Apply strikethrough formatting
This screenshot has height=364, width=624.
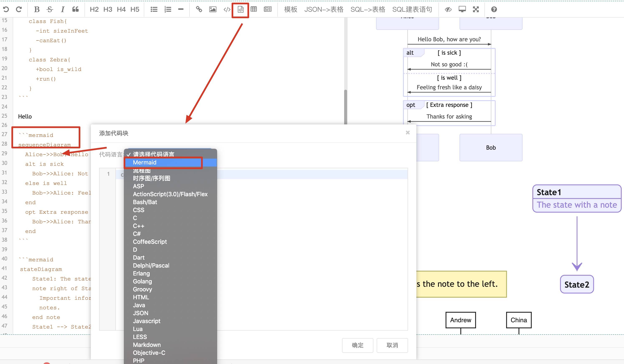50,9
